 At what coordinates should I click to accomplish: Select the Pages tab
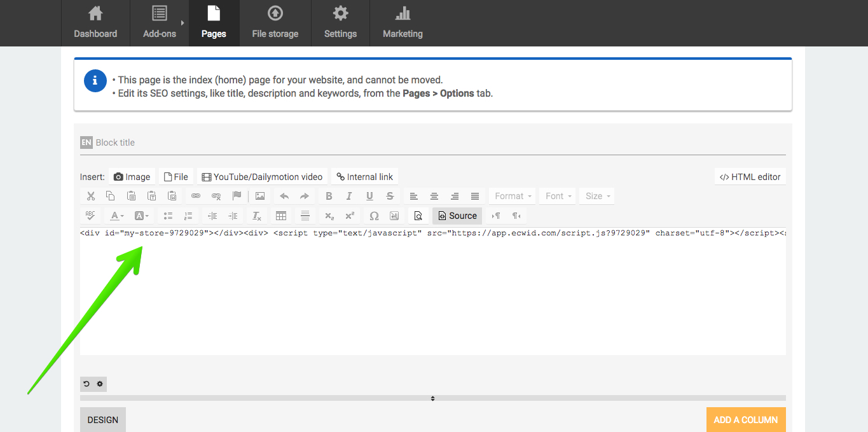point(214,23)
